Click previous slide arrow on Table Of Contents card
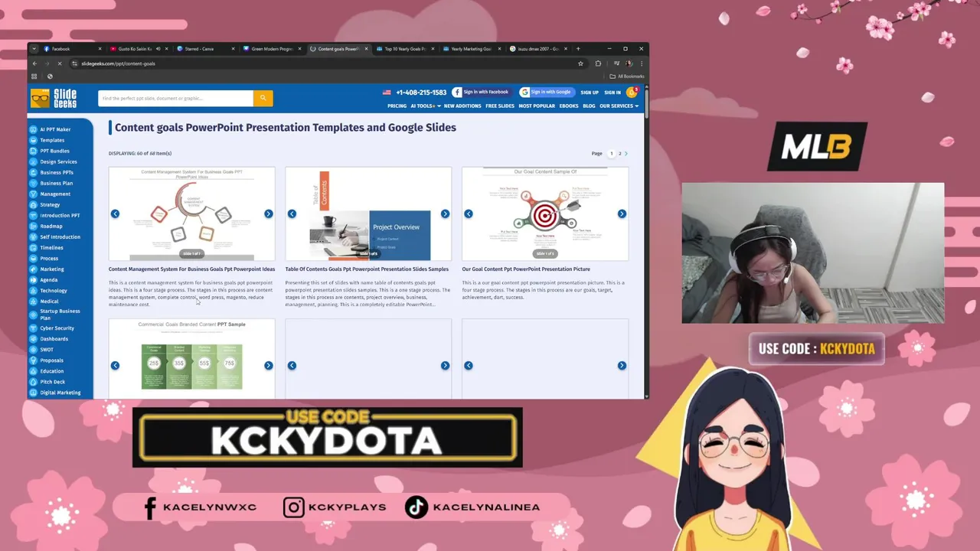980x551 pixels. (x=292, y=214)
